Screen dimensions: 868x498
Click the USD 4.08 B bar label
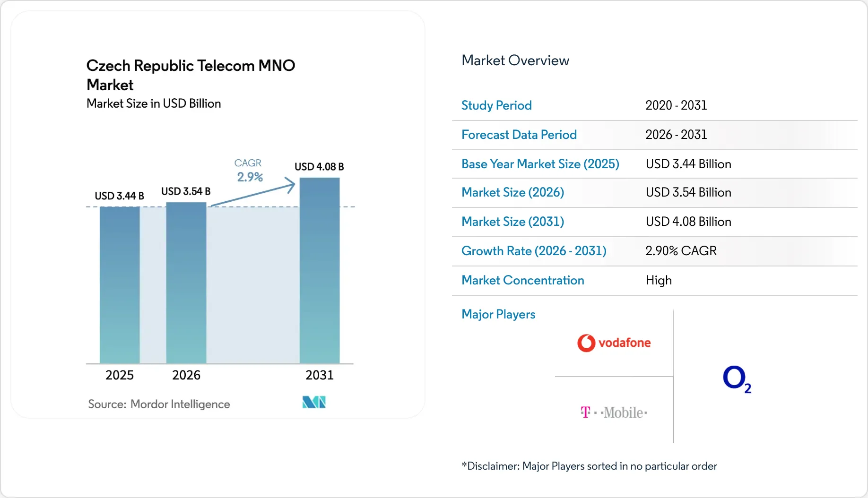tap(319, 167)
